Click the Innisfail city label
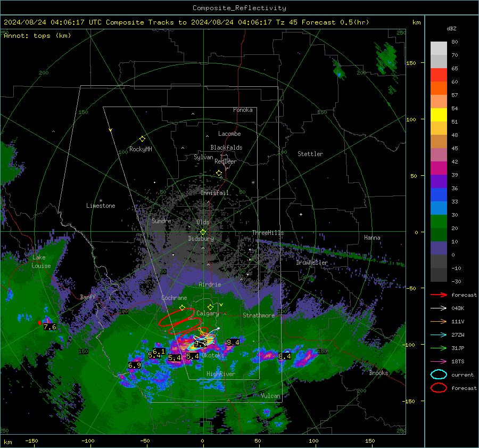 214,193
